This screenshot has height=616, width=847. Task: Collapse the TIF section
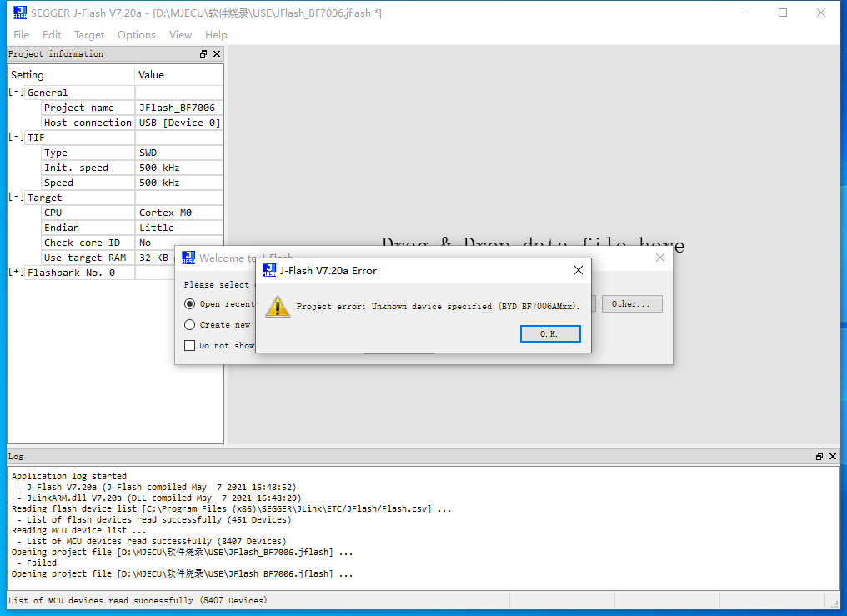[16, 138]
